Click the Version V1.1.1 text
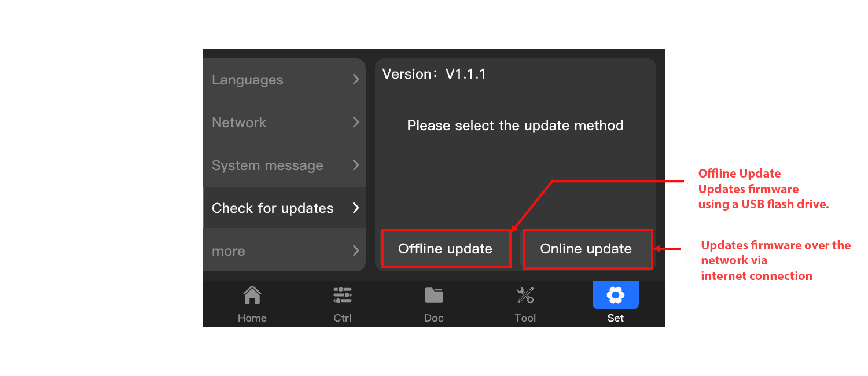 [x=434, y=74]
